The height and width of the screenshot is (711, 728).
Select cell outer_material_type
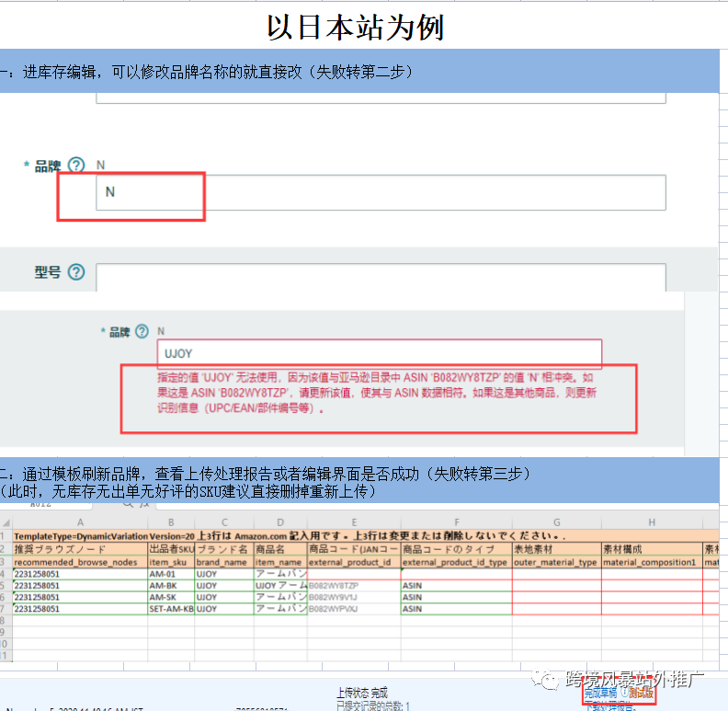557,562
